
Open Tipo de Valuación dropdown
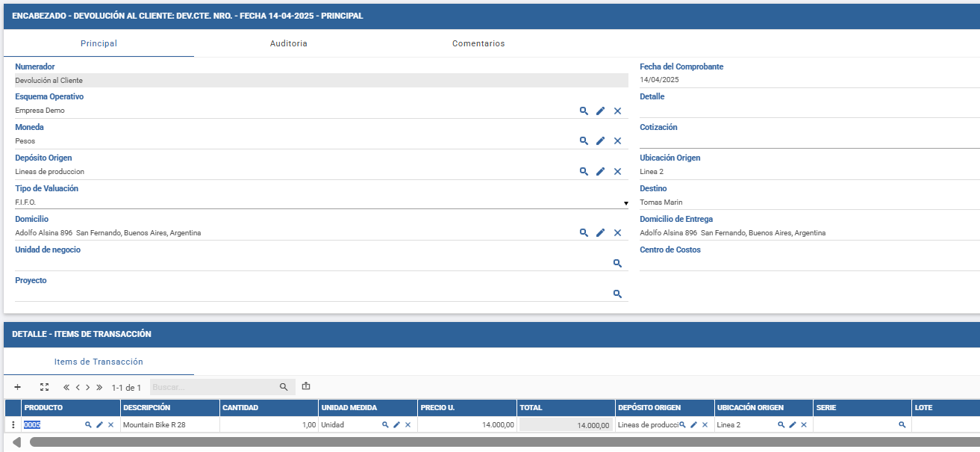(x=625, y=202)
